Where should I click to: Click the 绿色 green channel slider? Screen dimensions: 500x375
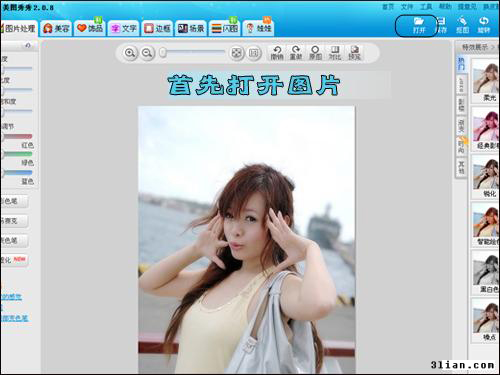click(x=17, y=154)
